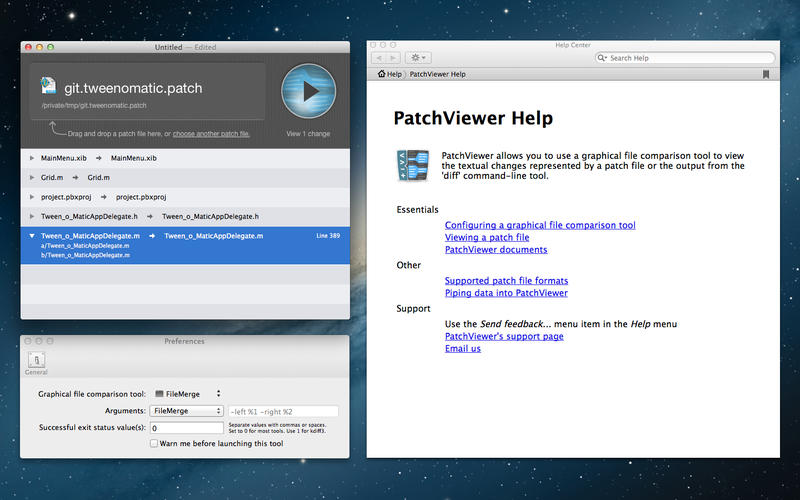
Task: Open the gear action menu in Help Center
Action: tap(418, 58)
